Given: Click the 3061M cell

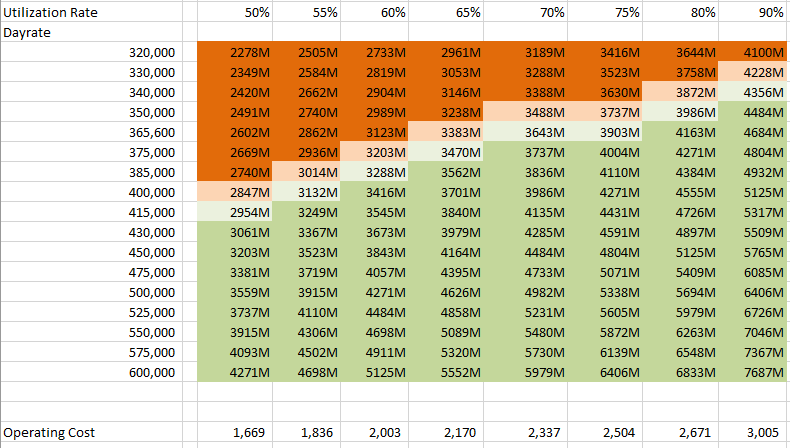Looking at the screenshot, I should [235, 232].
